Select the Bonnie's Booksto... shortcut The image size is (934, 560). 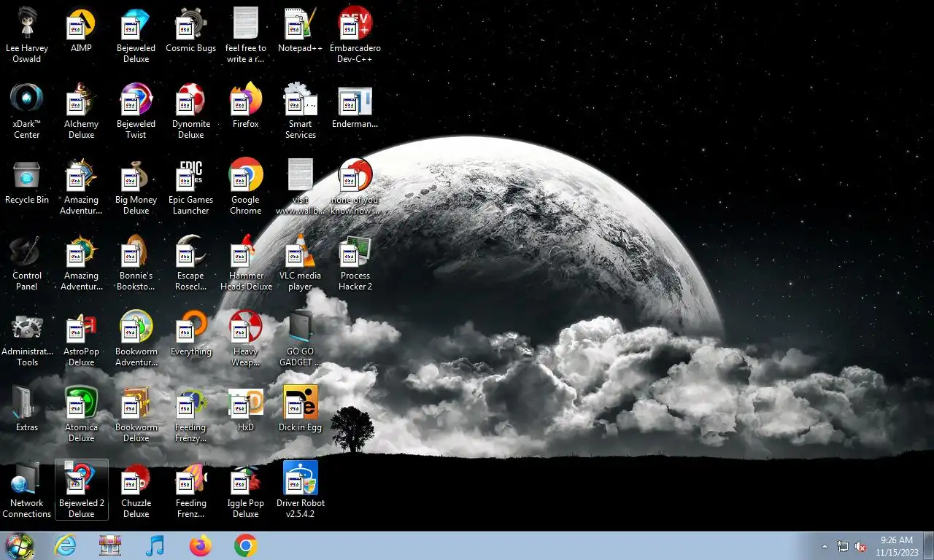[x=136, y=262]
